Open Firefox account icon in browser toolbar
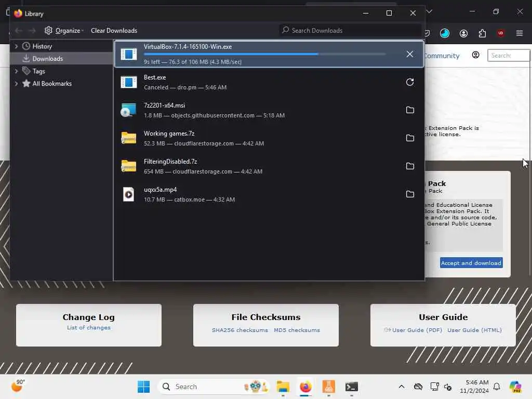The height and width of the screenshot is (399, 532). coord(463,33)
